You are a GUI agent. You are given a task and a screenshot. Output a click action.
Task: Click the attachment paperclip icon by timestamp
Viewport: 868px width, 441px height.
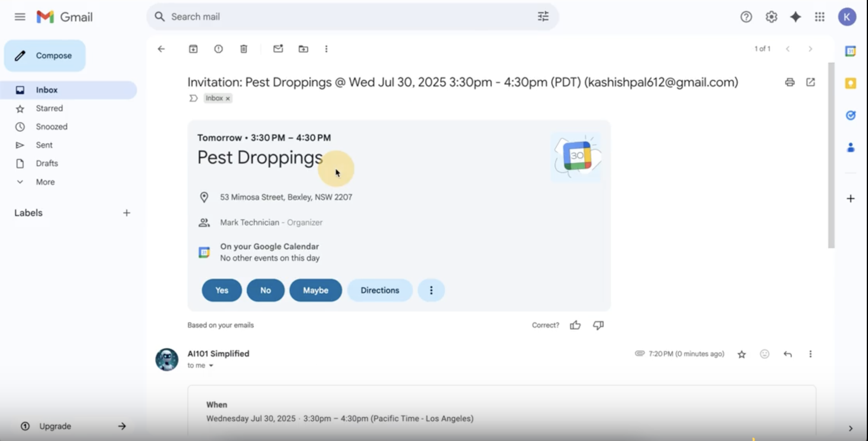pos(640,353)
